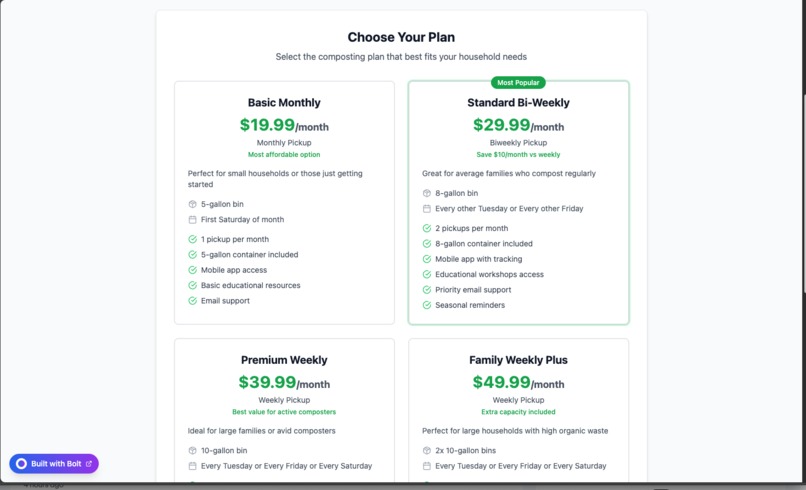Click checkmark icon for 1 pickup per month
Image resolution: width=806 pixels, height=490 pixels.
click(x=192, y=240)
